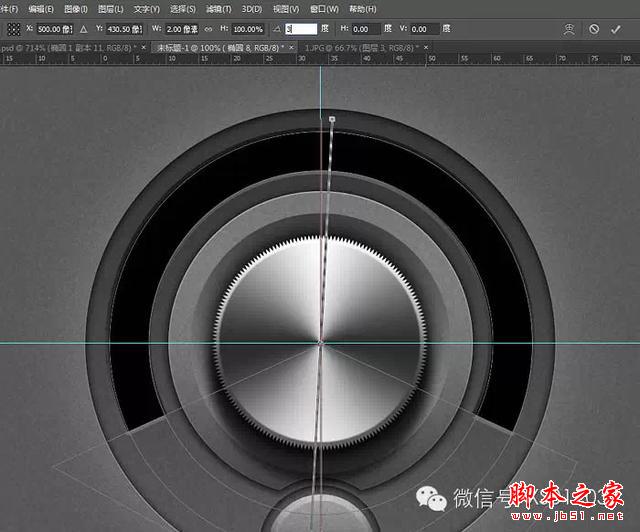
Task: Toggle the link icon between W and H
Action: pyautogui.click(x=208, y=29)
